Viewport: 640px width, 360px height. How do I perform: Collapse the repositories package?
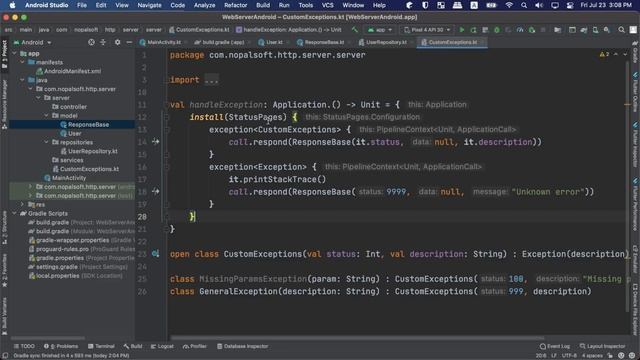point(46,142)
